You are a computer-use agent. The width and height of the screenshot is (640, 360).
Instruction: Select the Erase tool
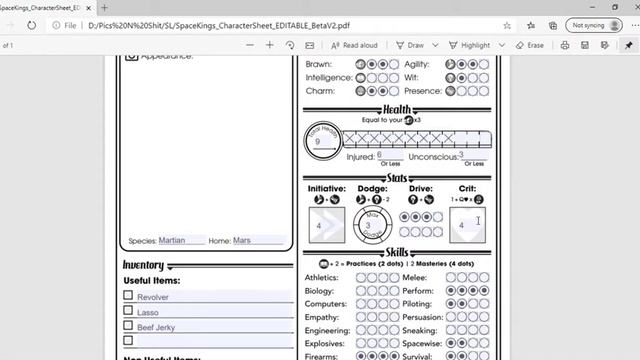click(x=530, y=45)
